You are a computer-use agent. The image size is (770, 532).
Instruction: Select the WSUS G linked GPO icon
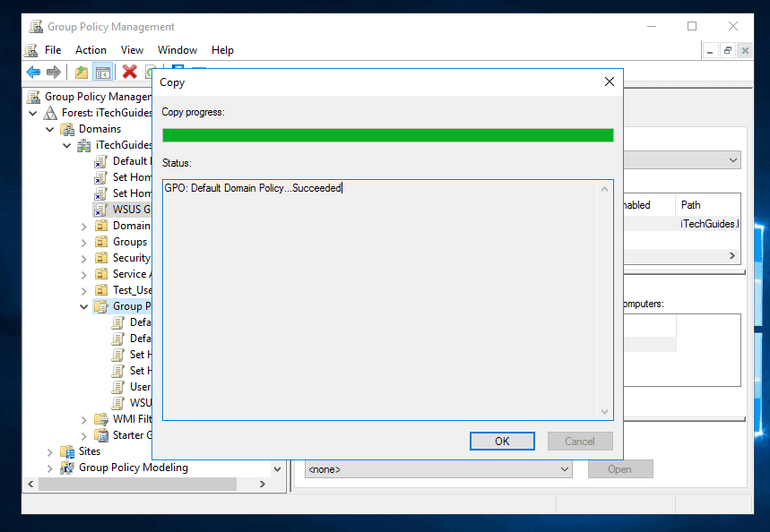point(100,210)
